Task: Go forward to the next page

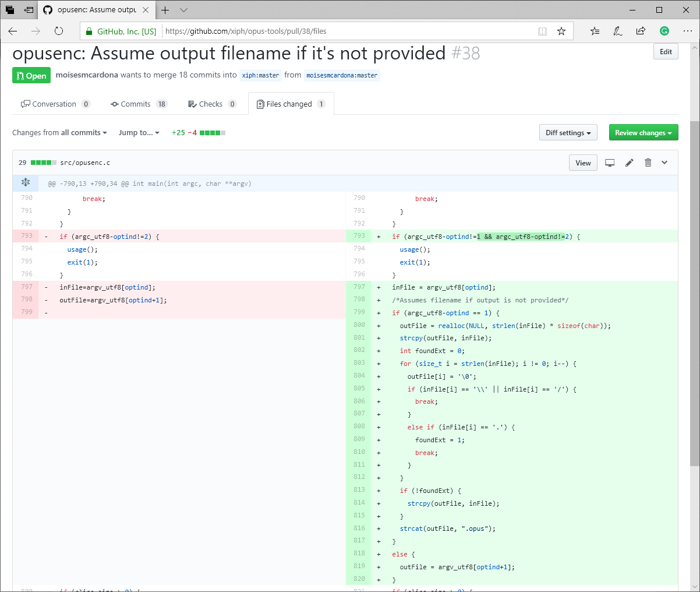Action: pos(36,31)
